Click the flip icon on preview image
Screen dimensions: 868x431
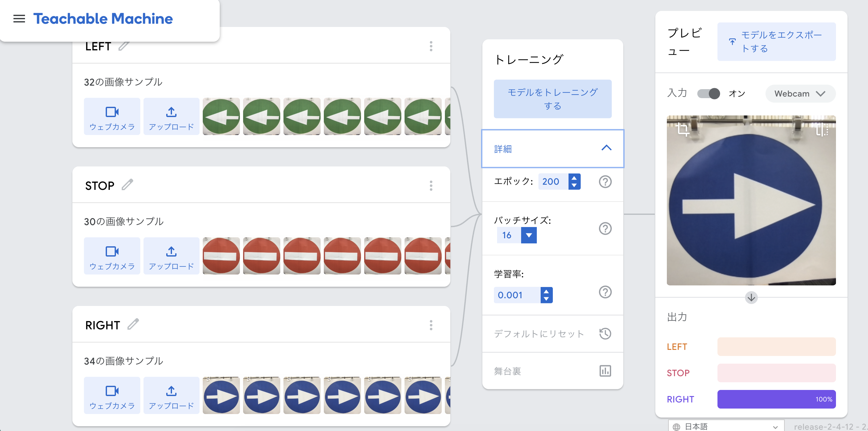click(x=822, y=129)
